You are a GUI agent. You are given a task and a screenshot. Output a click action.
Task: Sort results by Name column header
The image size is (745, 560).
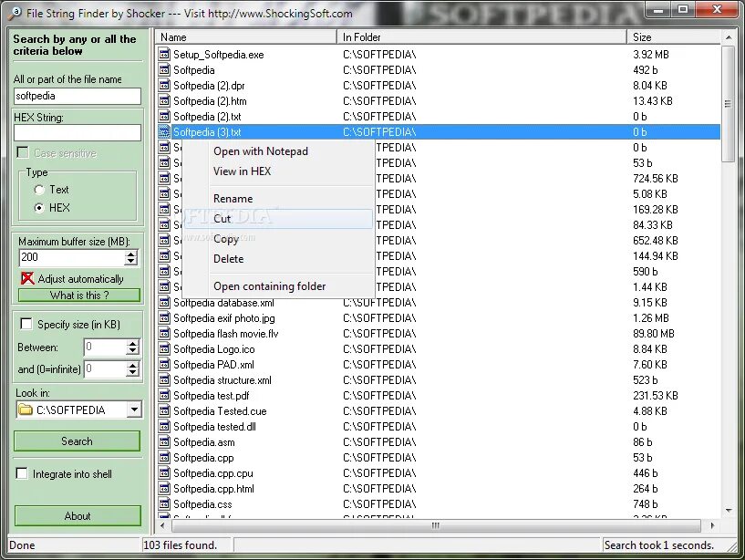[246, 37]
